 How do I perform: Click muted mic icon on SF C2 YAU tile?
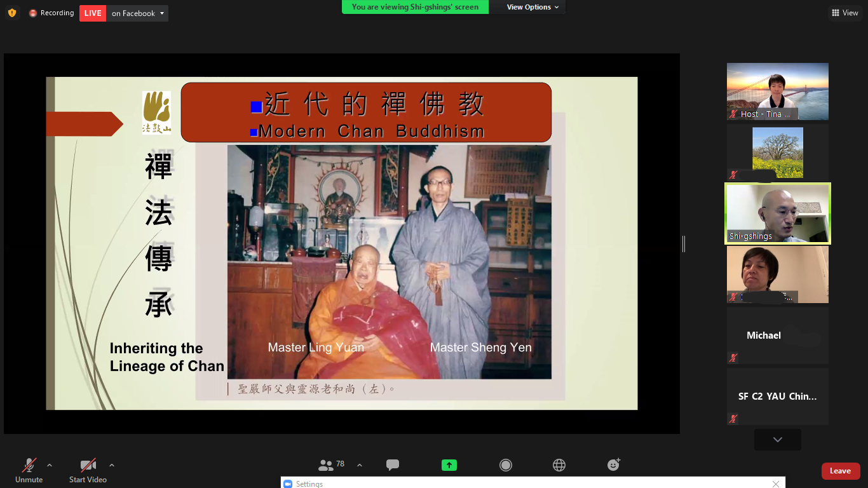(733, 419)
